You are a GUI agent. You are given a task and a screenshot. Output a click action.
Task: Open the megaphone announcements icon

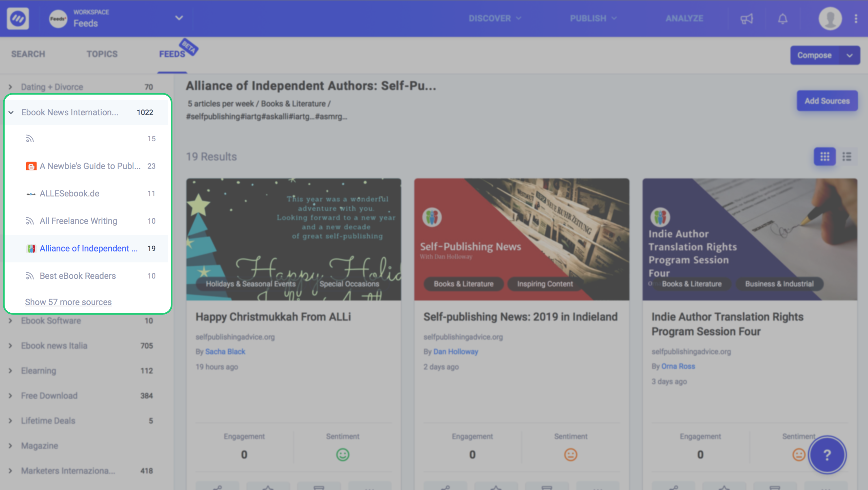(x=746, y=18)
